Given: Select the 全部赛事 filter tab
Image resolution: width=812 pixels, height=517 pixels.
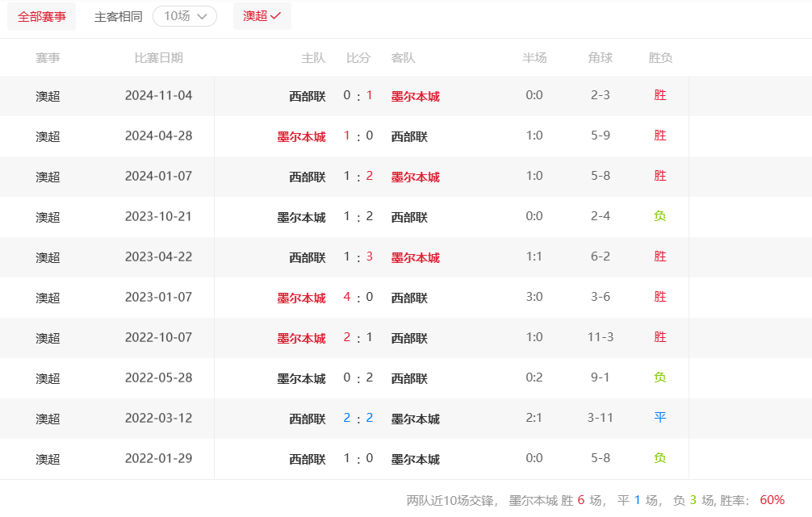Looking at the screenshot, I should 41,17.
